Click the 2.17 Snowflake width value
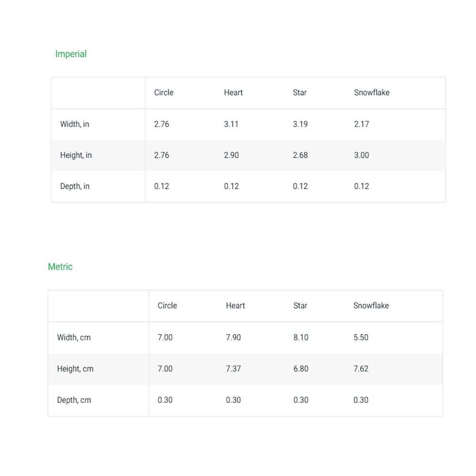 pos(361,124)
